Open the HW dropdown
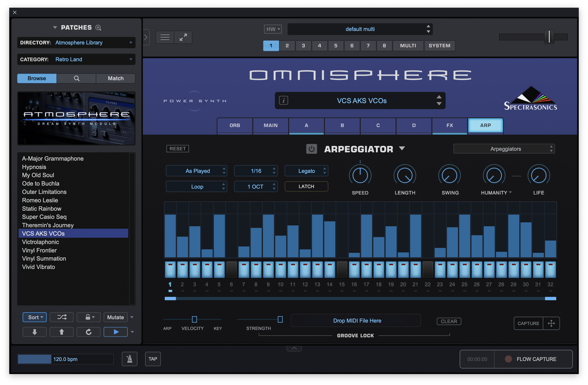Image resolution: width=588 pixels, height=385 pixels. coord(273,29)
